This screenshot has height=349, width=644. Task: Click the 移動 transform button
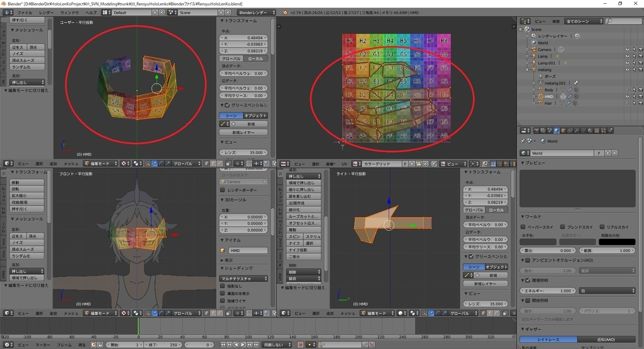[x=27, y=182]
